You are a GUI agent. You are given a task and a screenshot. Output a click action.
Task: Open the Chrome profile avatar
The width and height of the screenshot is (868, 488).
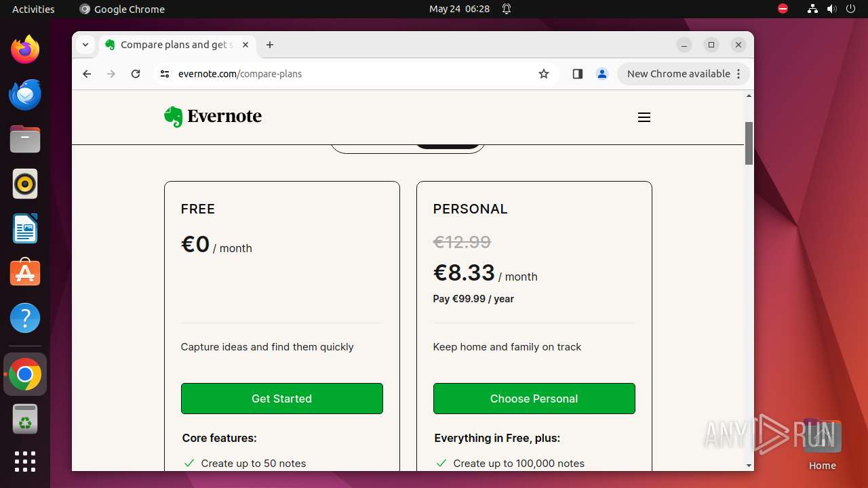[x=601, y=74]
